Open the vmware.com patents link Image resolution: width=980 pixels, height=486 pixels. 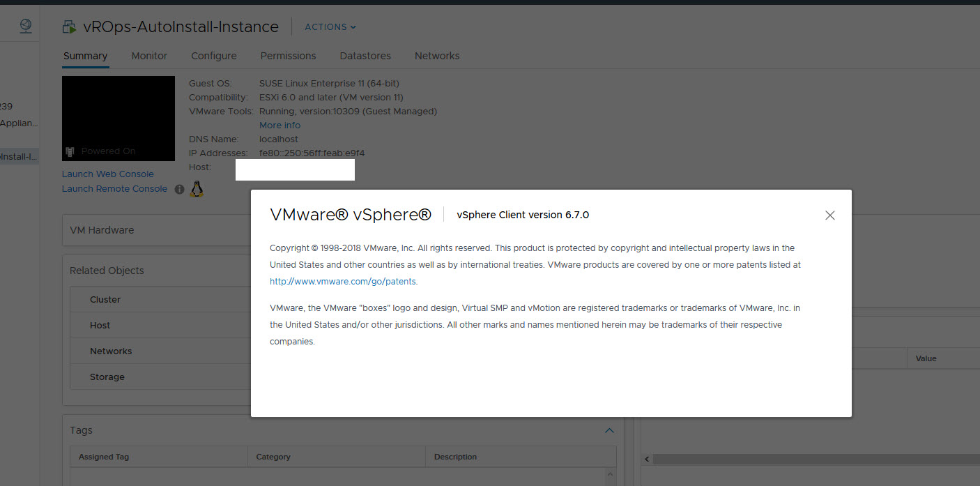[x=343, y=282]
